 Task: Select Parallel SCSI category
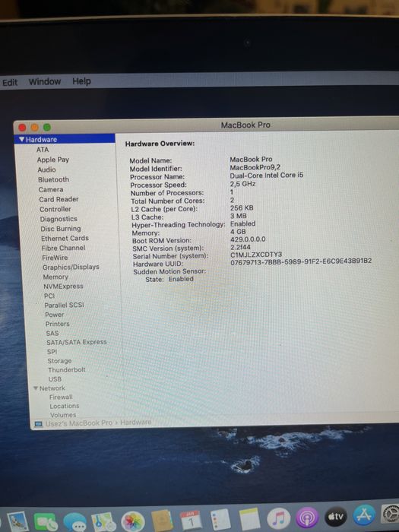(x=65, y=305)
